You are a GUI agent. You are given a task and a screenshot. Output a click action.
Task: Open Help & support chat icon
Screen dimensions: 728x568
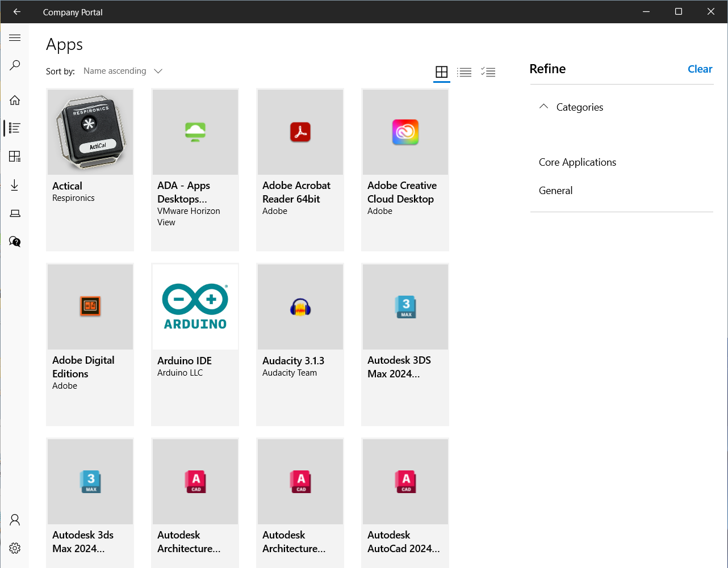click(x=15, y=242)
